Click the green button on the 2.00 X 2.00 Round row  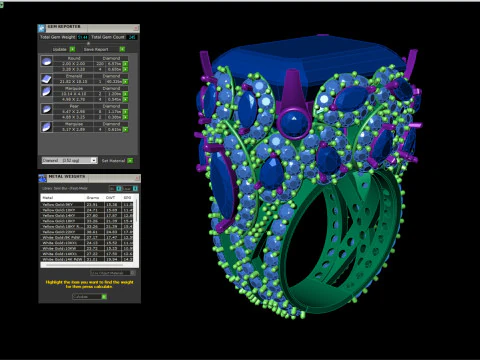[125, 64]
